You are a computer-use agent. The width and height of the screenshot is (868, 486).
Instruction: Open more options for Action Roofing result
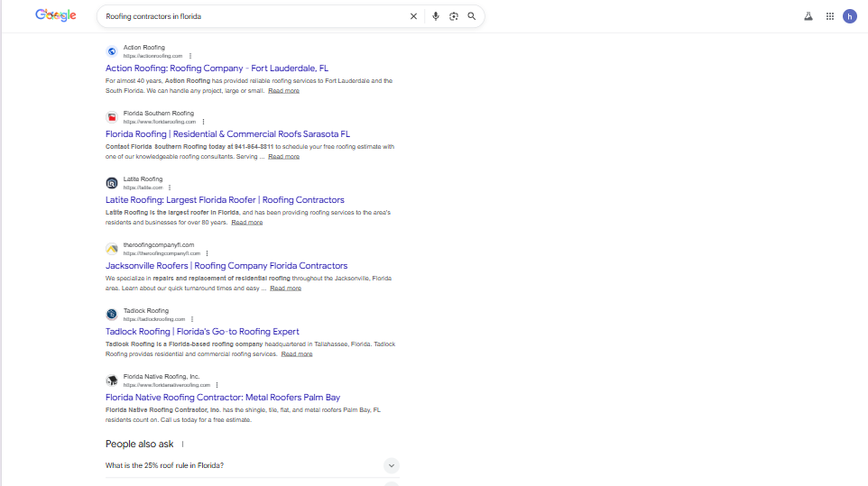190,56
